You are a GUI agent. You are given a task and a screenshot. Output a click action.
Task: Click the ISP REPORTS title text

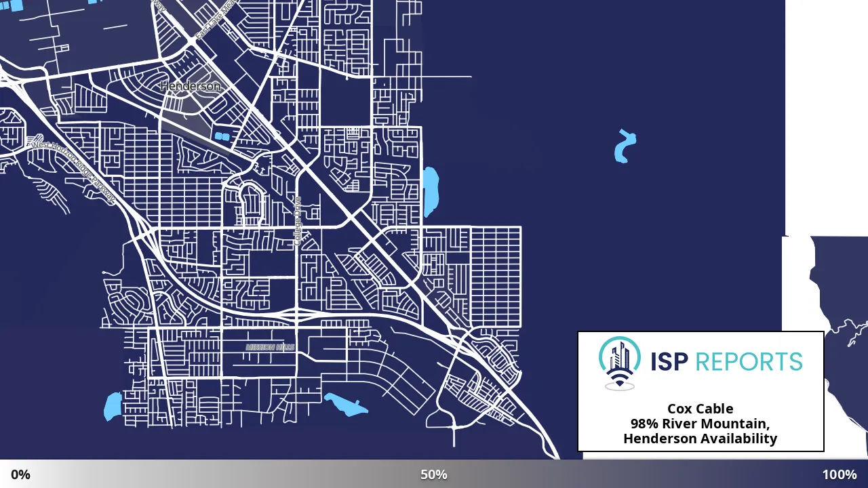(x=726, y=362)
